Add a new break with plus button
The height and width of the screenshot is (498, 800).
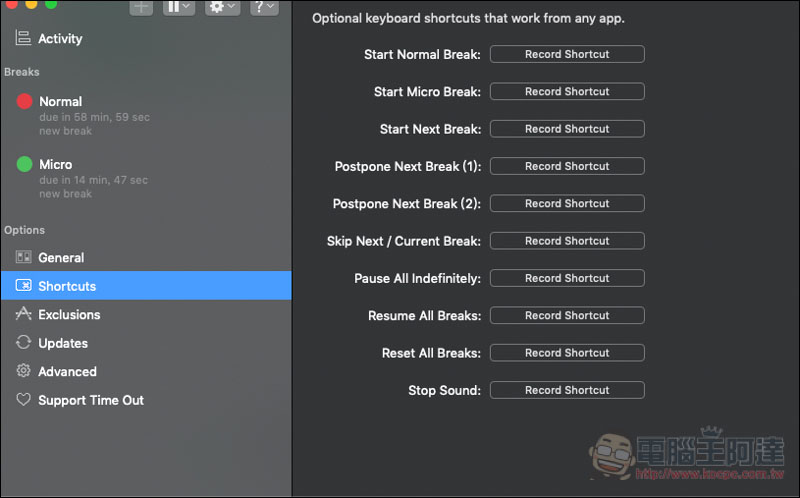click(141, 7)
